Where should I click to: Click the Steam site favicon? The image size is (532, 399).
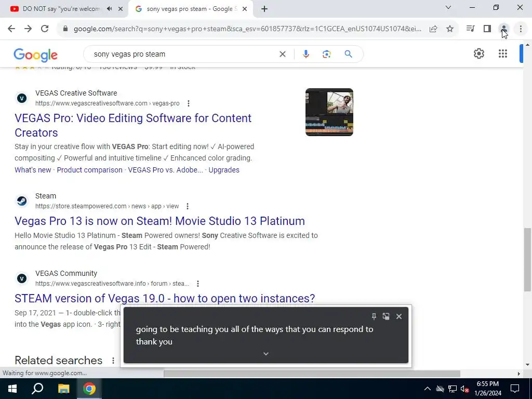(22, 201)
